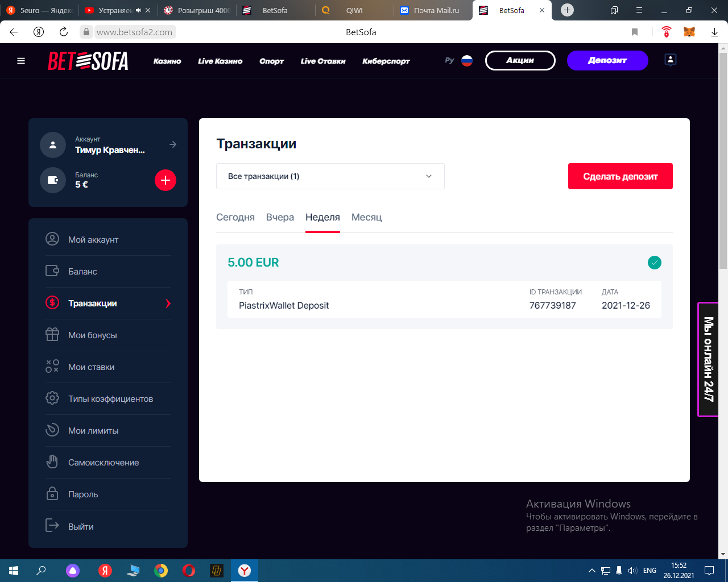Open Мои ставки in the sidebar

click(108, 367)
